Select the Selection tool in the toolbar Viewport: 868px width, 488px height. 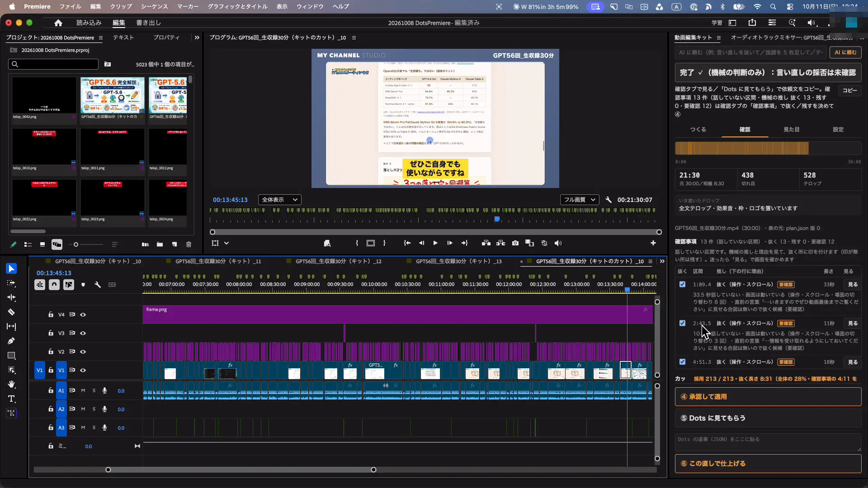click(x=11, y=269)
